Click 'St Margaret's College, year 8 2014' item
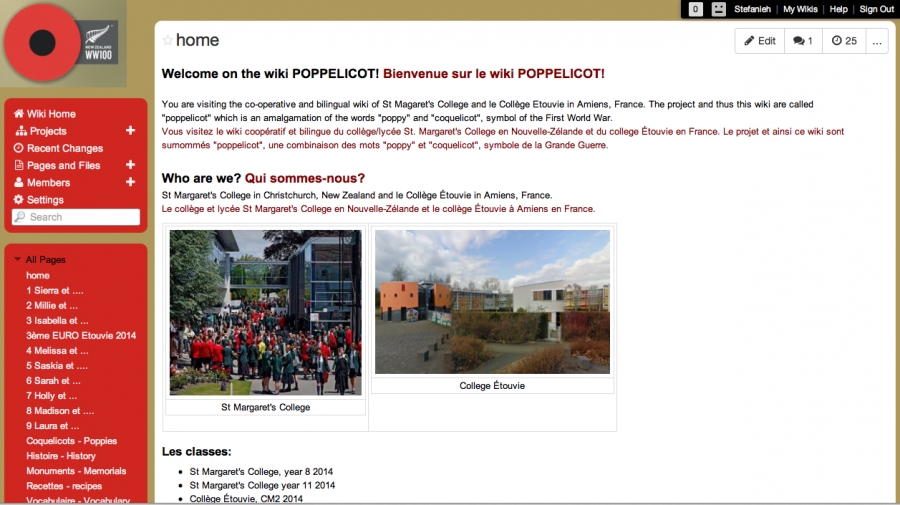Screen dimensions: 900x505 261,472
